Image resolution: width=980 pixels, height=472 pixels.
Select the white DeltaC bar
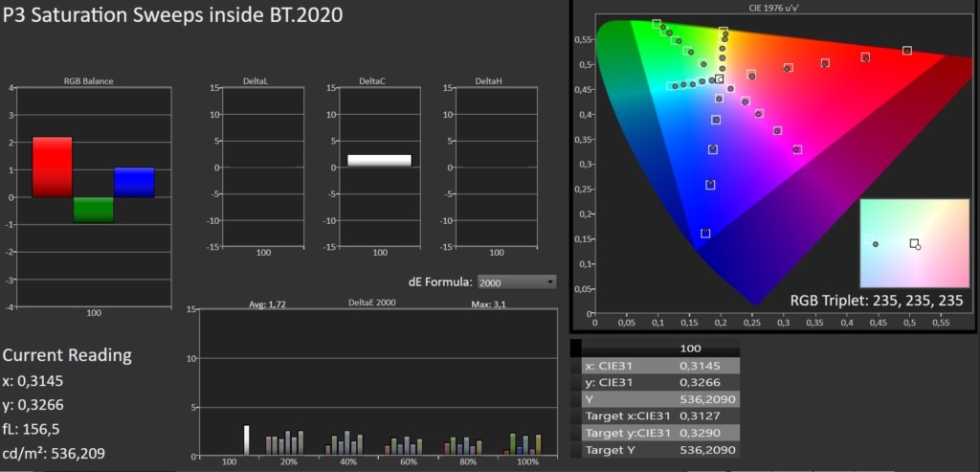click(379, 161)
